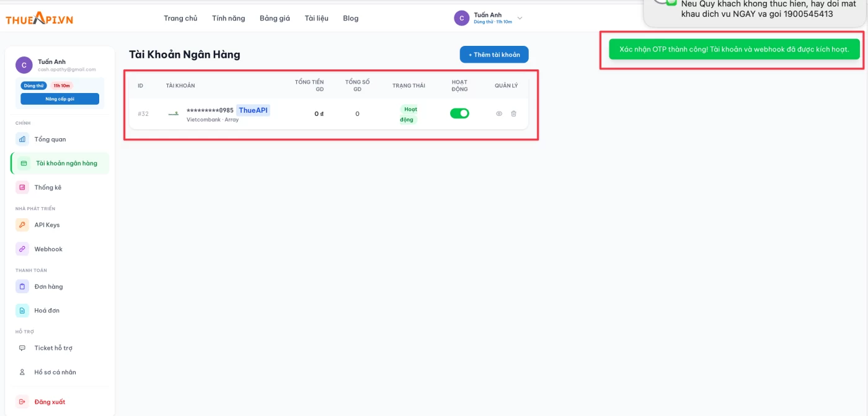Click the ThueAPI.vn logo
868x416 pixels.
coord(40,19)
